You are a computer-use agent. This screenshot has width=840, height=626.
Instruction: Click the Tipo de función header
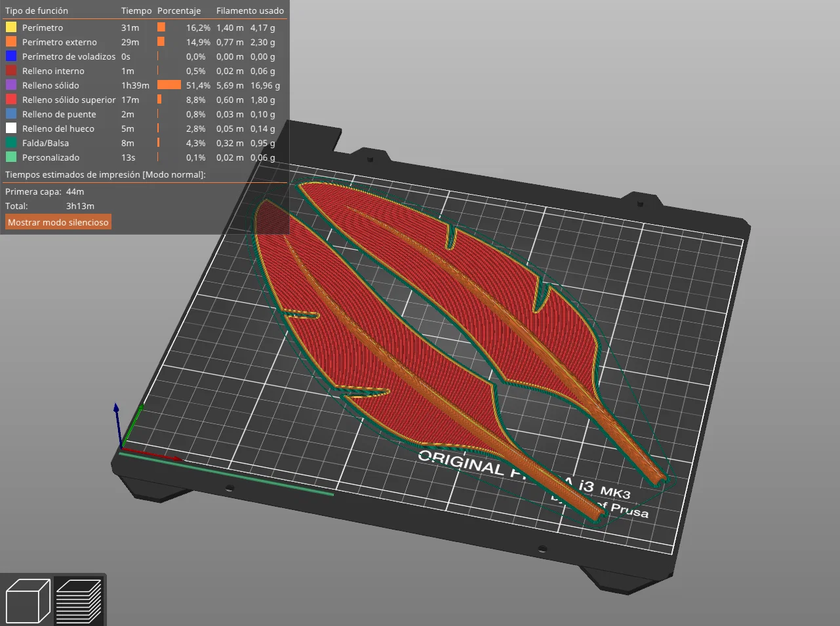pos(37,10)
